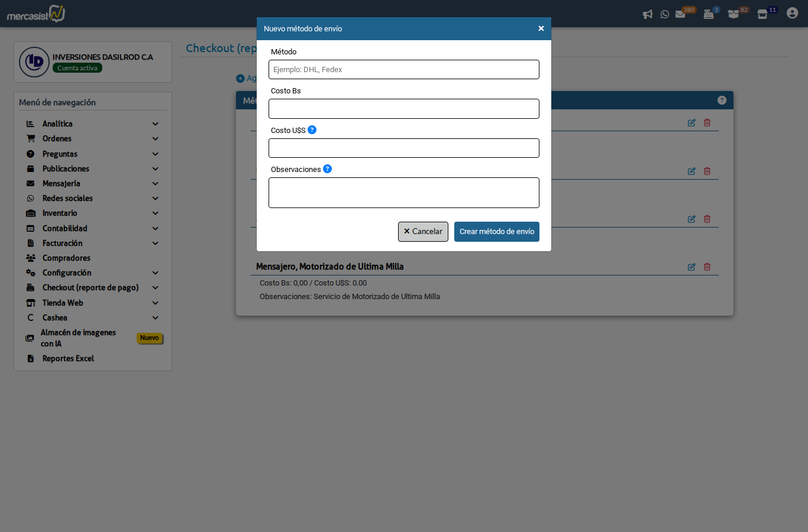This screenshot has width=808, height=532.
Task: Open the megaphone announcements icon
Action: (648, 14)
